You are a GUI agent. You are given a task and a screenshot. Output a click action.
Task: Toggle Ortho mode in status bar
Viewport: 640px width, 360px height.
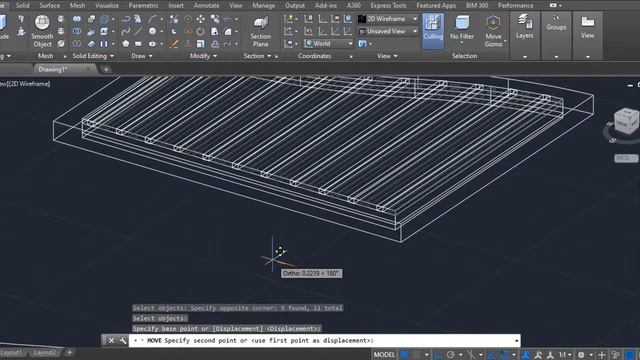438,355
